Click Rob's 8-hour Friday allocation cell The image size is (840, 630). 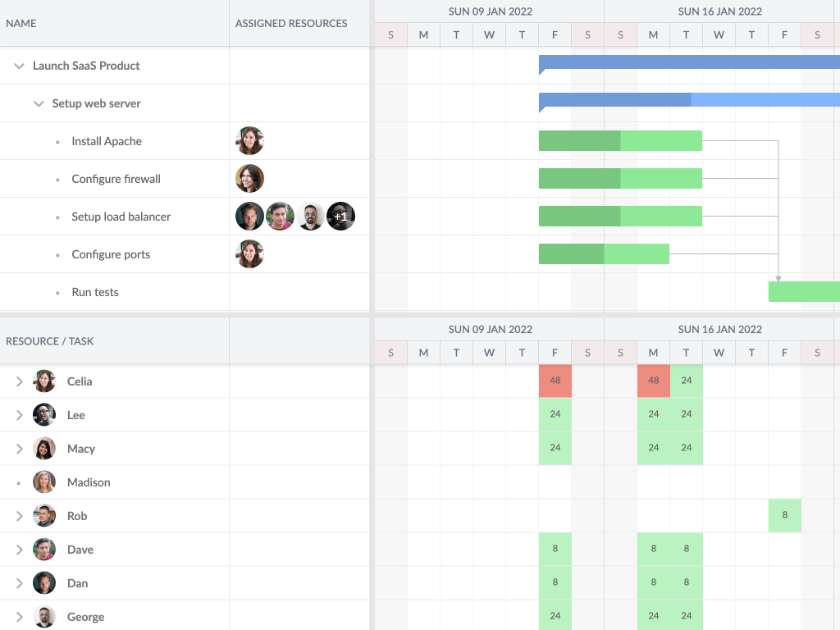click(x=785, y=515)
